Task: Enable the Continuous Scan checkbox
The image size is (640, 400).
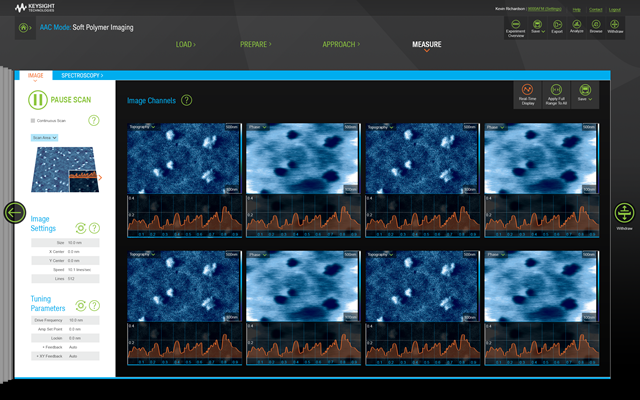Action: [x=33, y=121]
